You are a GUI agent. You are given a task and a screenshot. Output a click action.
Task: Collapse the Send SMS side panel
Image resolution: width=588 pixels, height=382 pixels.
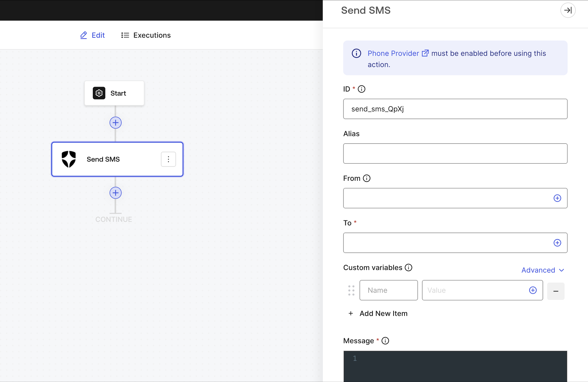(568, 10)
